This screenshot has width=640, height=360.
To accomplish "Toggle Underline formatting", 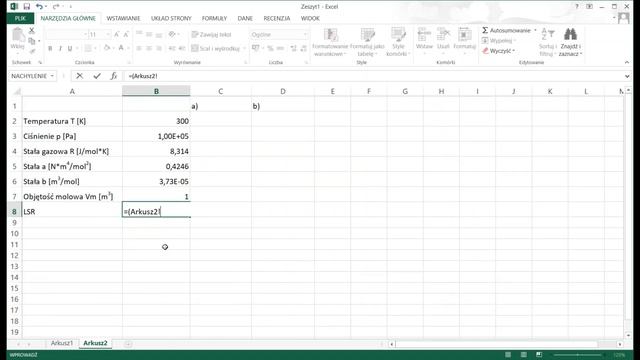I will pyautogui.click(x=70, y=48).
